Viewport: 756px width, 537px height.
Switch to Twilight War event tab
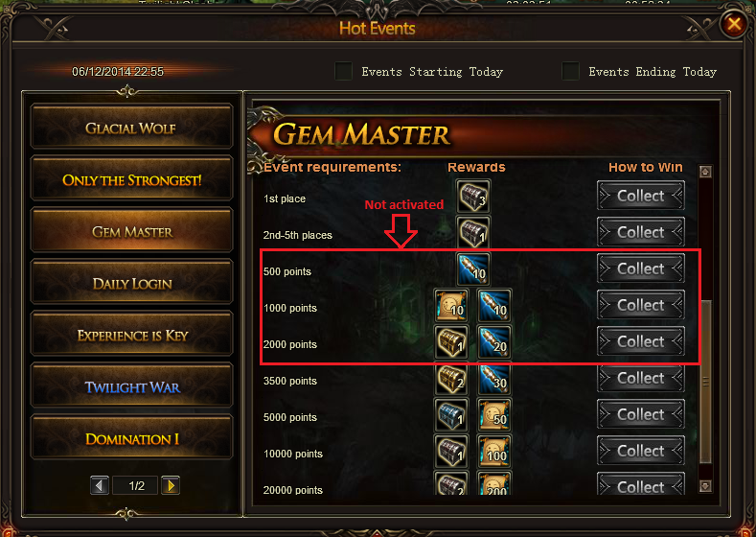(x=131, y=385)
